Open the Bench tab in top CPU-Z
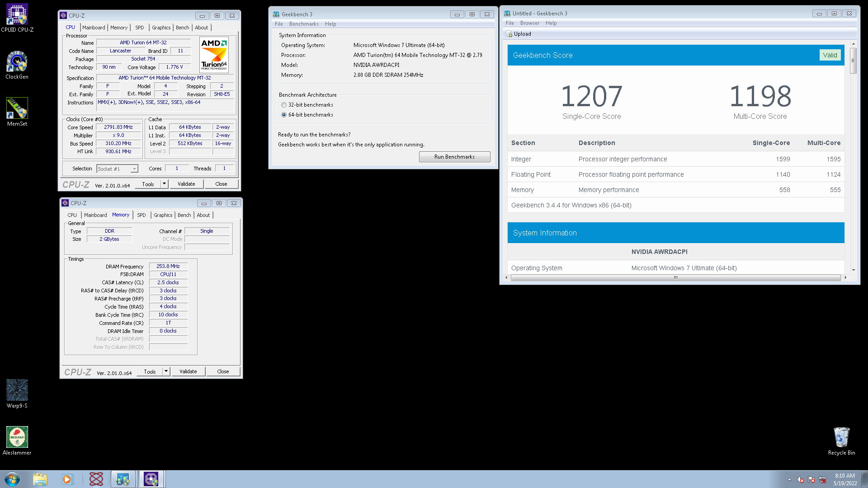Image resolution: width=868 pixels, height=488 pixels. point(183,28)
